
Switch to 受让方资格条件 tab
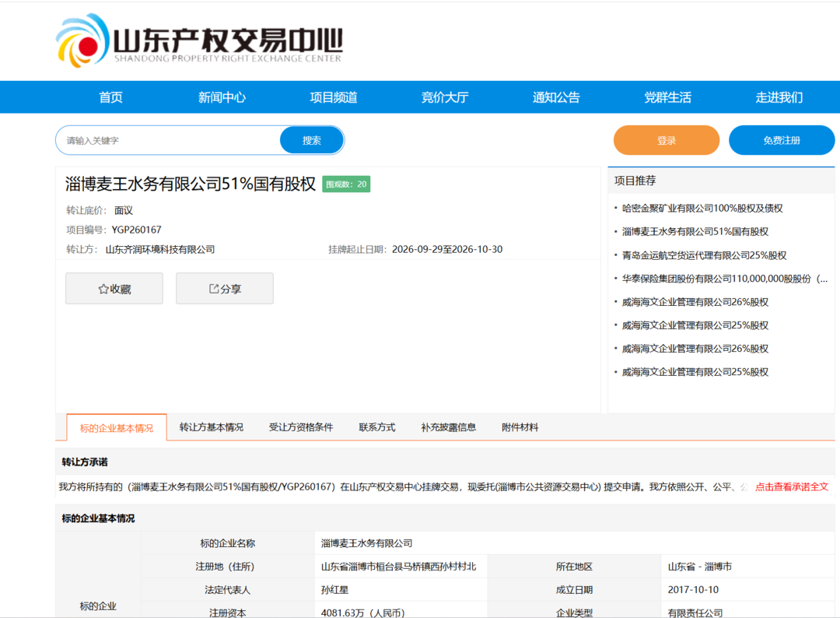[300, 427]
